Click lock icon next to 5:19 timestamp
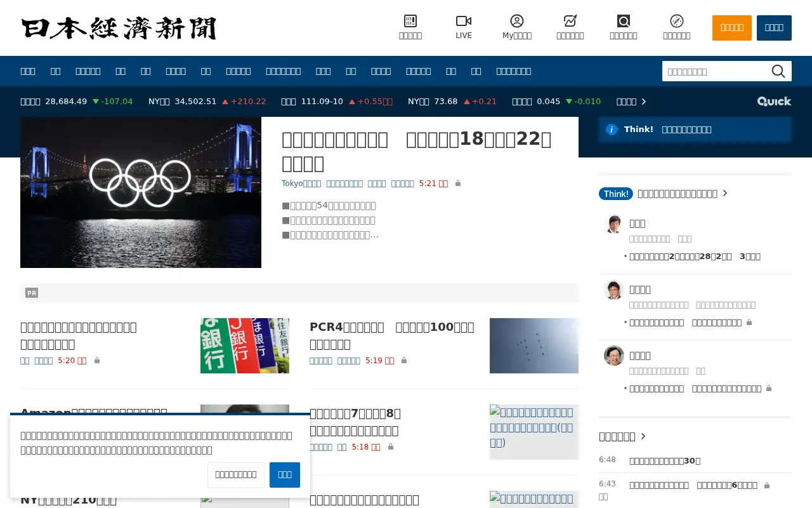The width and height of the screenshot is (812, 508). [404, 360]
